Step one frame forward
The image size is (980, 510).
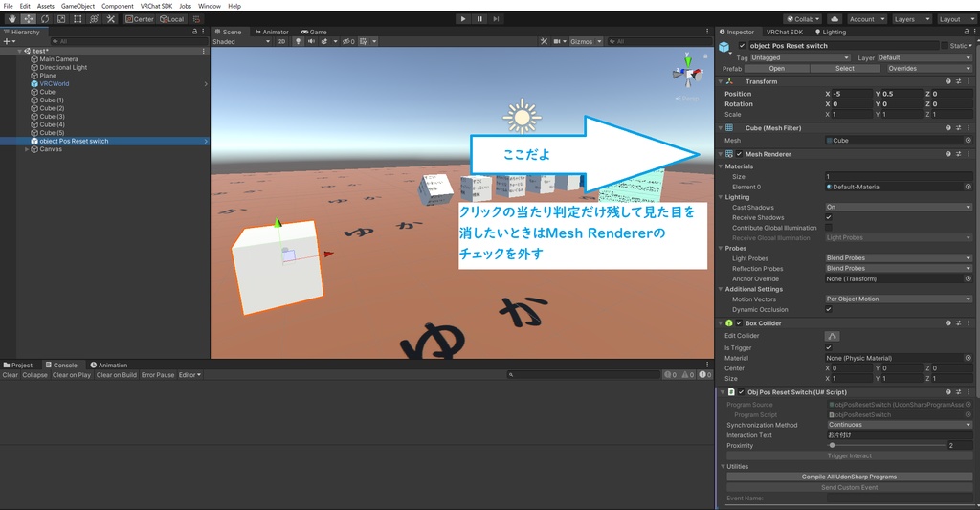496,19
